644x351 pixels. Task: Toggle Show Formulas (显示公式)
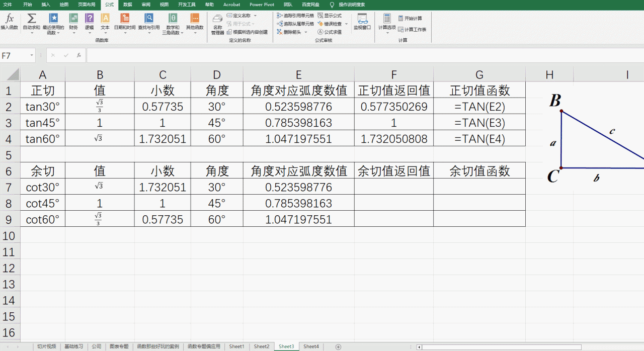tap(330, 16)
